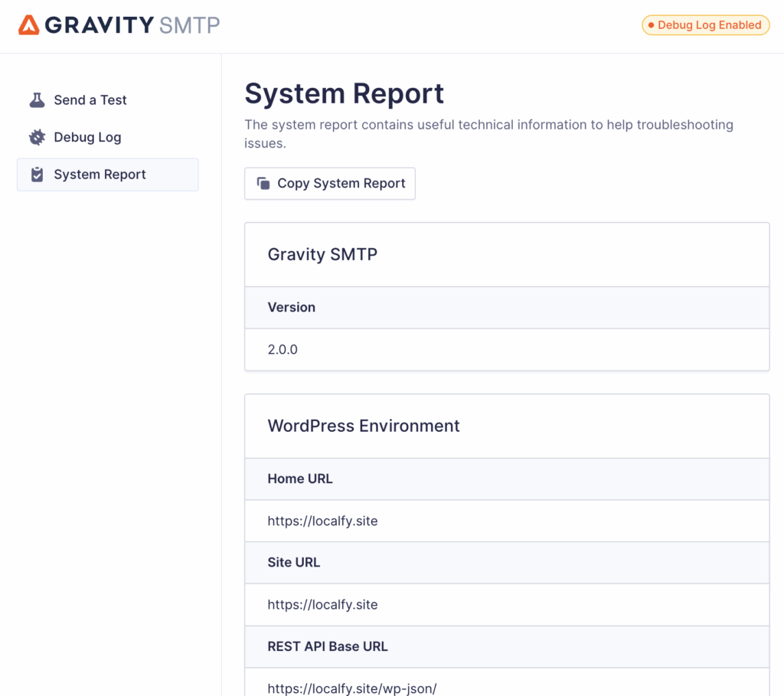Click the bug icon next to Debug Log

(x=37, y=137)
